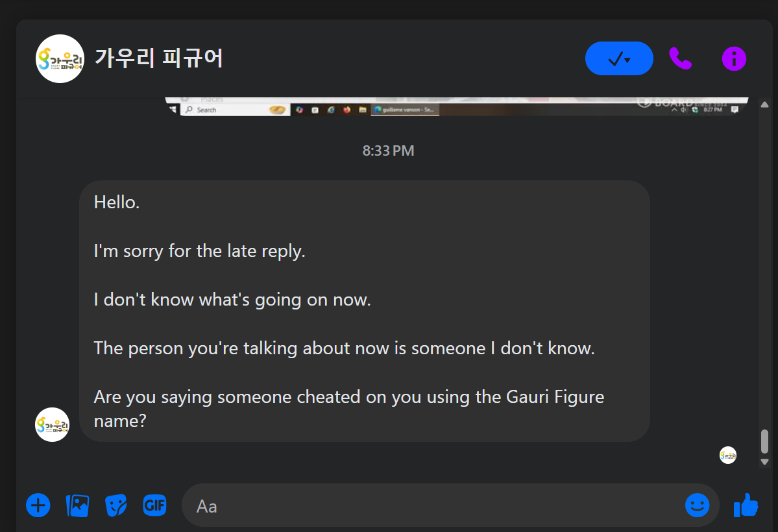The image size is (778, 532).
Task: Choose a sticker with the sticker icon
Action: [116, 505]
